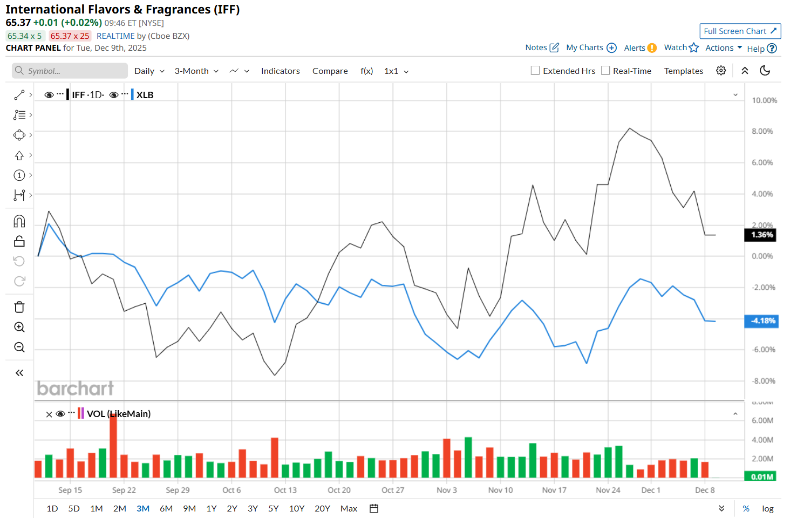The image size is (797, 532).
Task: Select the numbered circle annotation tool
Action: tap(19, 175)
